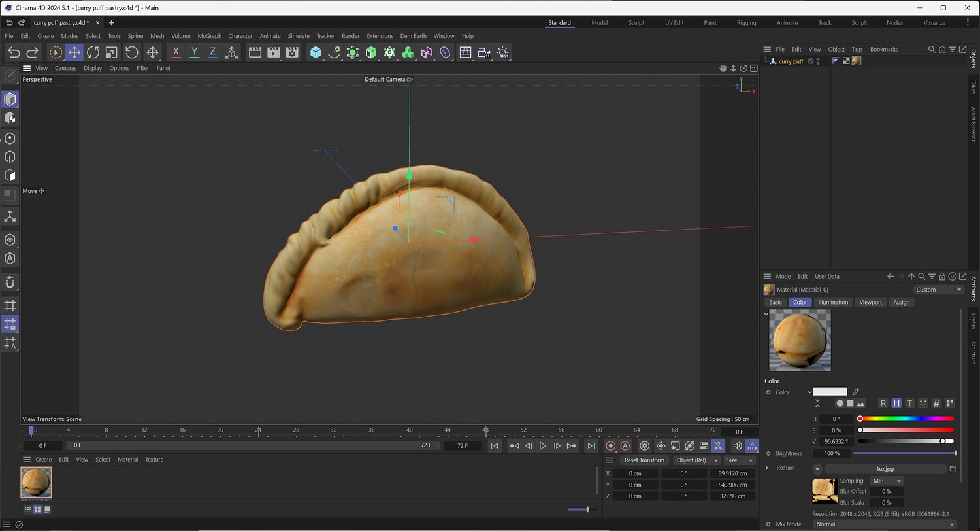Open the Object (Rel) coordinate dropdown

(696, 460)
